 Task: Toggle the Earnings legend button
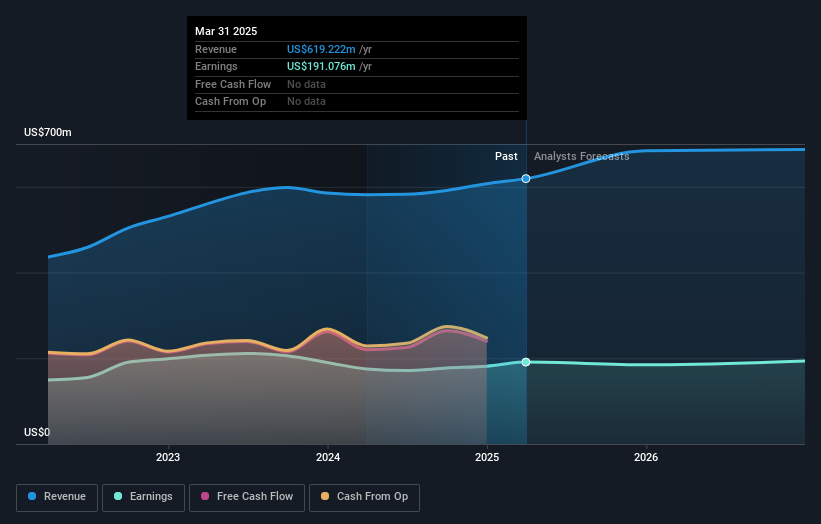click(143, 497)
